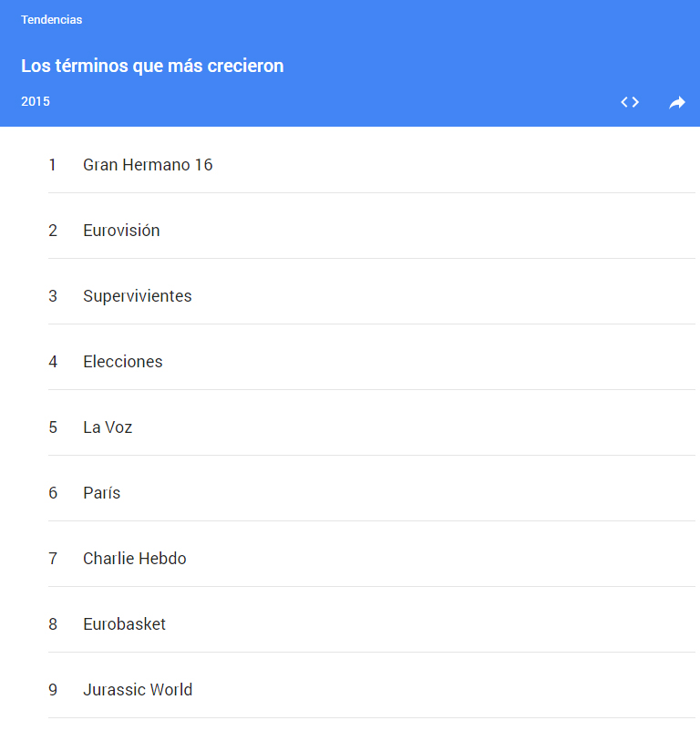Click the embed code icon
Image resolution: width=700 pixels, height=741 pixels.
(630, 102)
